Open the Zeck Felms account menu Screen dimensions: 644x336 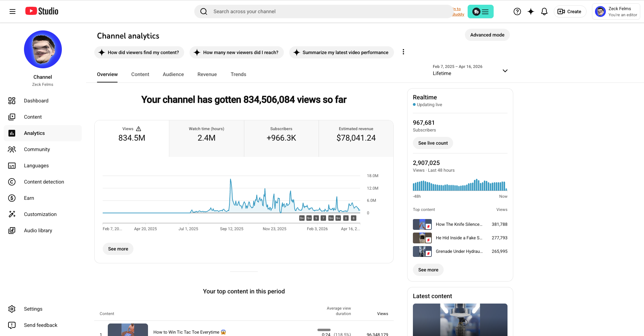click(615, 11)
